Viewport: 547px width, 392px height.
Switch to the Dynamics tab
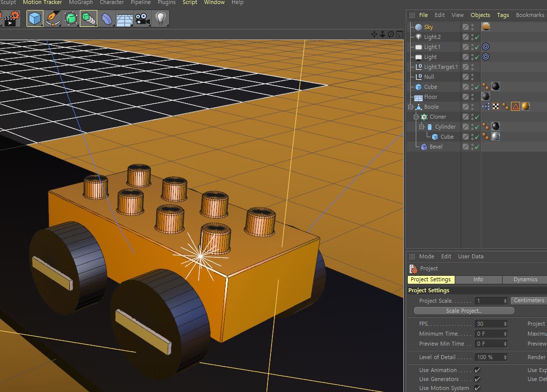tap(525, 279)
